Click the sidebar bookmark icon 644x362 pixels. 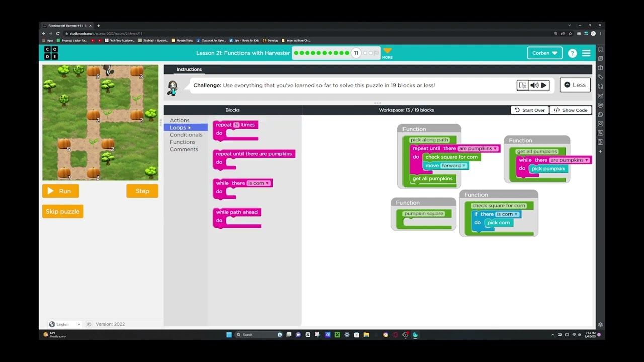coord(600,50)
